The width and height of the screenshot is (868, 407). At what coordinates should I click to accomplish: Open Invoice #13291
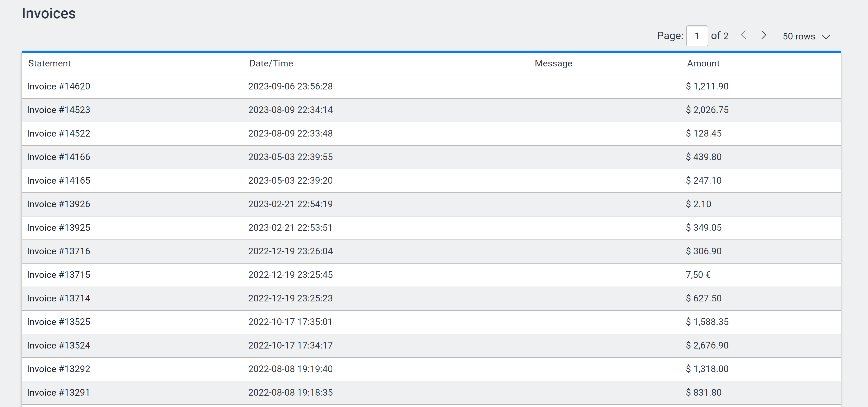[x=59, y=393]
